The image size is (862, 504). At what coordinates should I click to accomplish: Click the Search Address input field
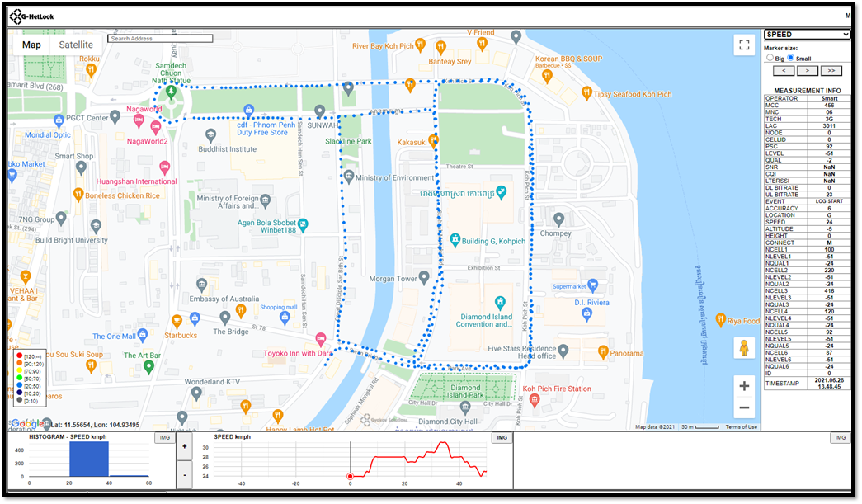pyautogui.click(x=160, y=38)
